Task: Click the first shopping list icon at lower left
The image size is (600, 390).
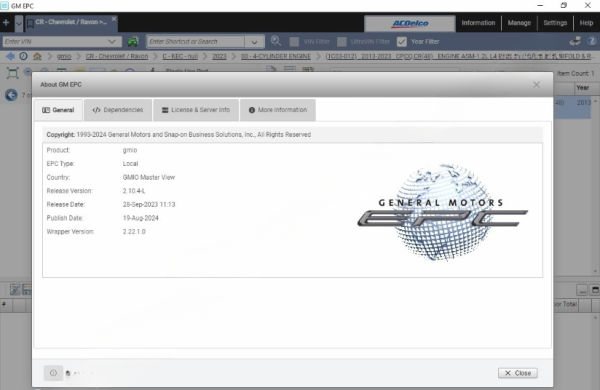Action: pyautogui.click(x=15, y=290)
